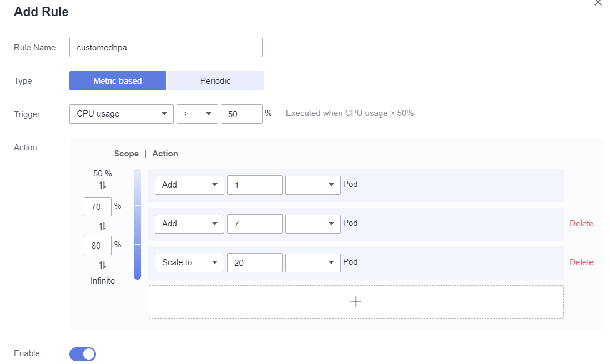The height and width of the screenshot is (364, 610).
Task: Open the unit dropdown beside value 7
Action: 312,224
